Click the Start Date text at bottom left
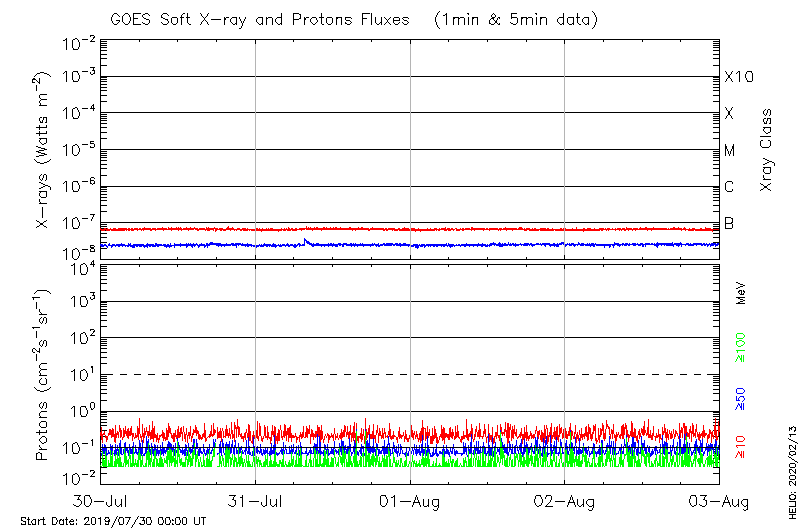This screenshot has height=530, width=800. point(113,521)
